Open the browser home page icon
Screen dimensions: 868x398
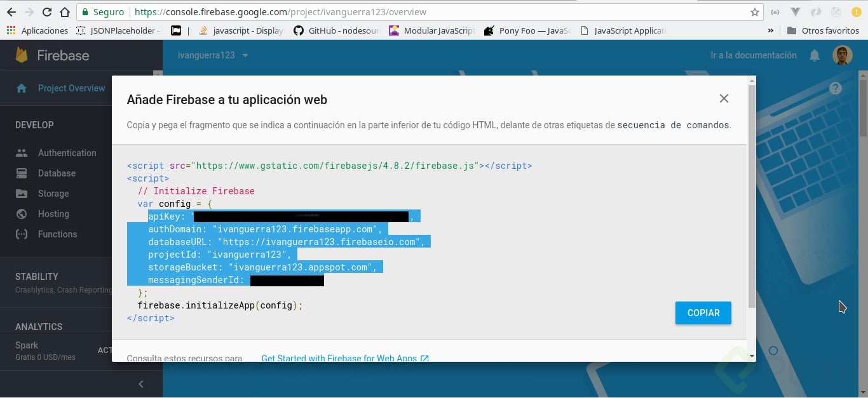point(64,12)
